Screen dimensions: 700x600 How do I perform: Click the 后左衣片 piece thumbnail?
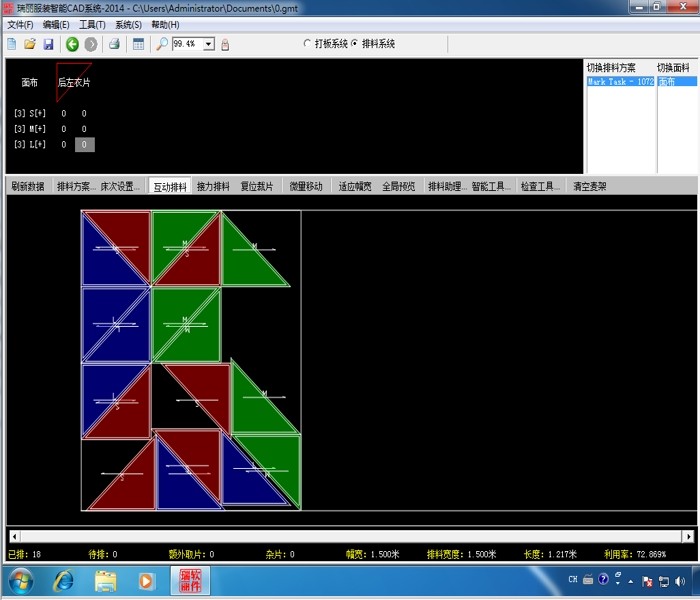click(x=74, y=82)
